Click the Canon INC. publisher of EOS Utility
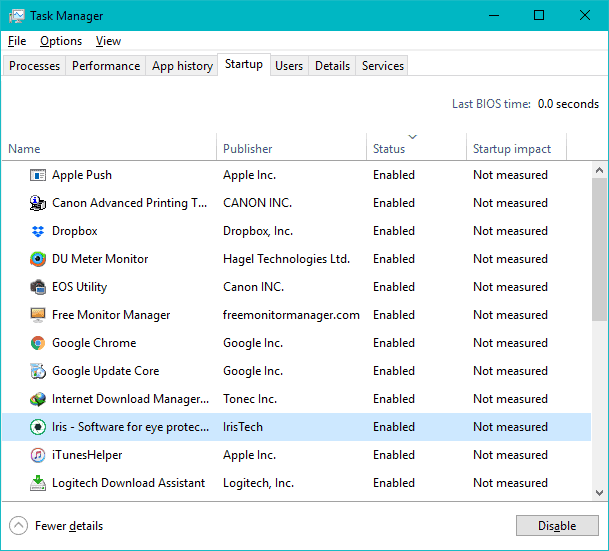This screenshot has height=551, width=609. coord(254,287)
